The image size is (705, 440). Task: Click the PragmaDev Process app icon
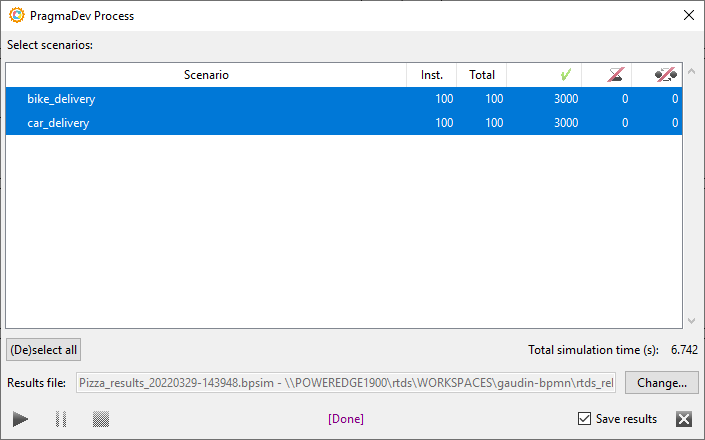point(17,16)
